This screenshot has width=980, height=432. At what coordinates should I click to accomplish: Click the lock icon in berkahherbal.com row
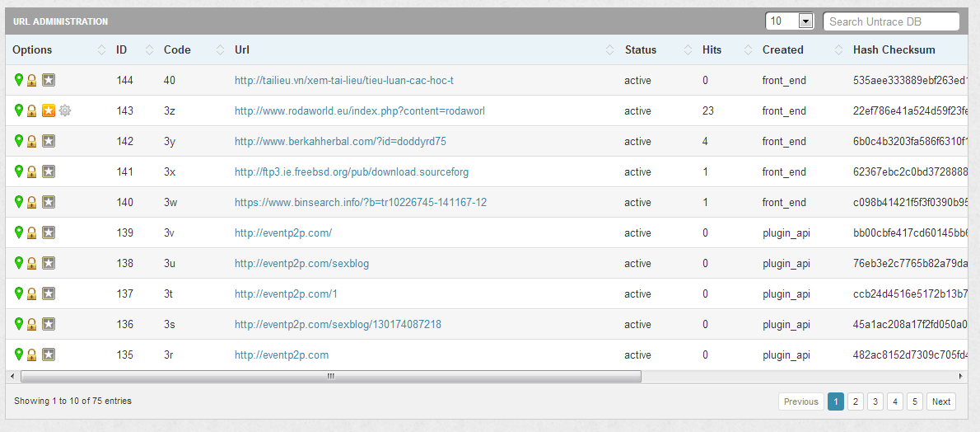31,142
